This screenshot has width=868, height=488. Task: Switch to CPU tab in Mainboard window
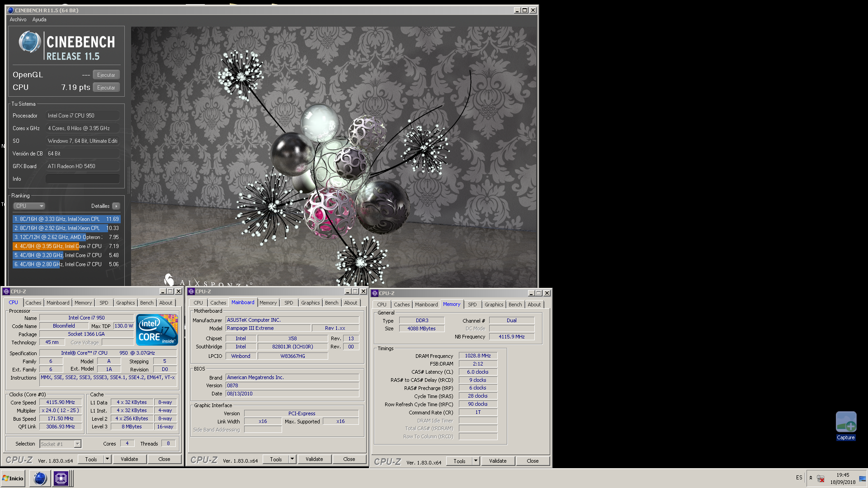point(198,303)
